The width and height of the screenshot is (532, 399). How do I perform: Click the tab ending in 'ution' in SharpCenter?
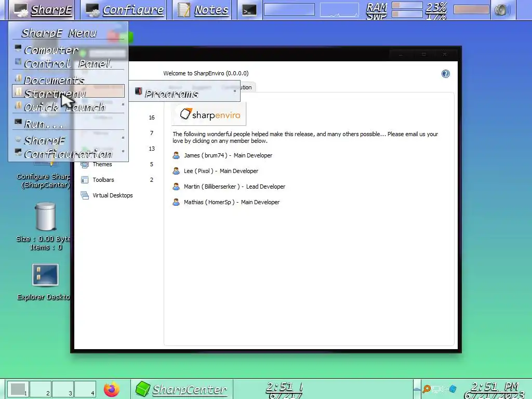(247, 87)
